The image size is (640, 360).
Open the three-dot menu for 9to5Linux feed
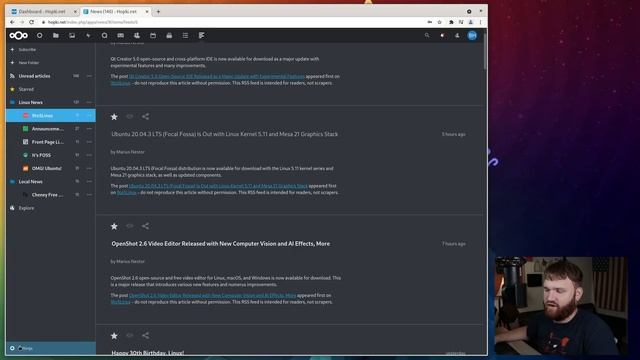point(89,116)
